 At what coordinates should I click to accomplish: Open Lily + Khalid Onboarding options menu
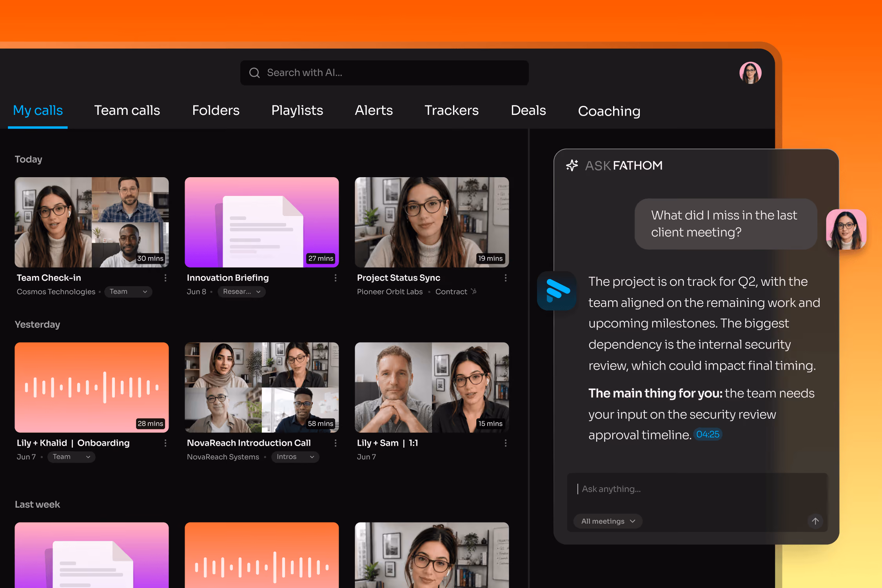(x=165, y=443)
